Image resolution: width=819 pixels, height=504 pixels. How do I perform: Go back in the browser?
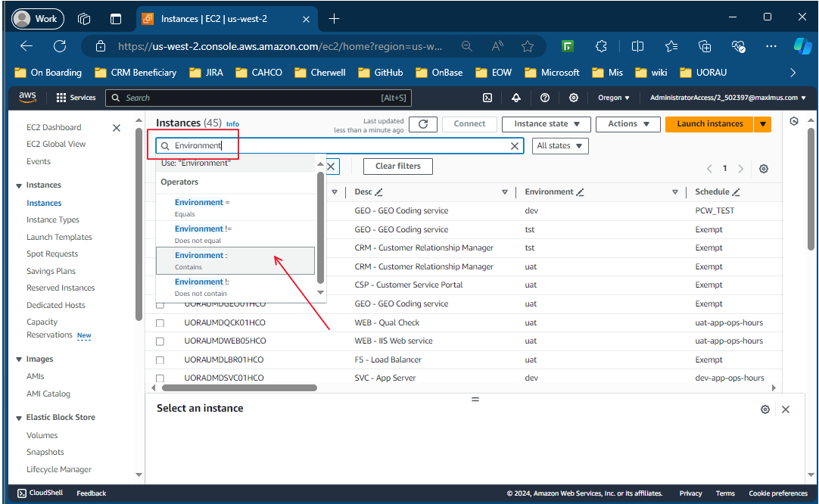(x=26, y=46)
